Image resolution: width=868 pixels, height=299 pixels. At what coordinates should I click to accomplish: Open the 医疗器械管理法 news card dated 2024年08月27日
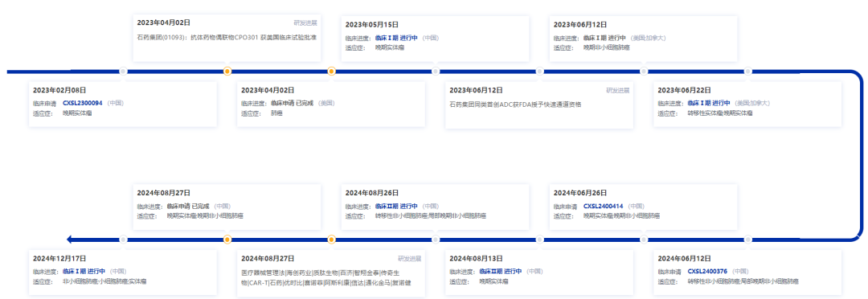tap(331, 273)
